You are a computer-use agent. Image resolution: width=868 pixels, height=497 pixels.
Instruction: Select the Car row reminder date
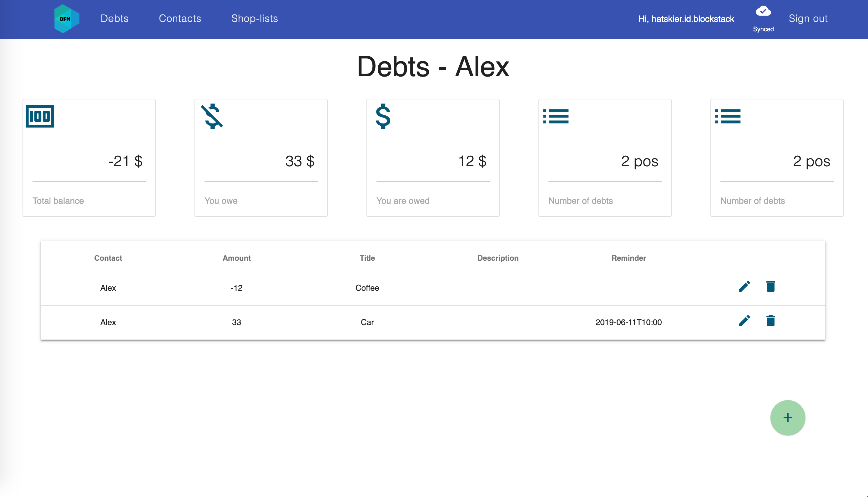point(628,322)
